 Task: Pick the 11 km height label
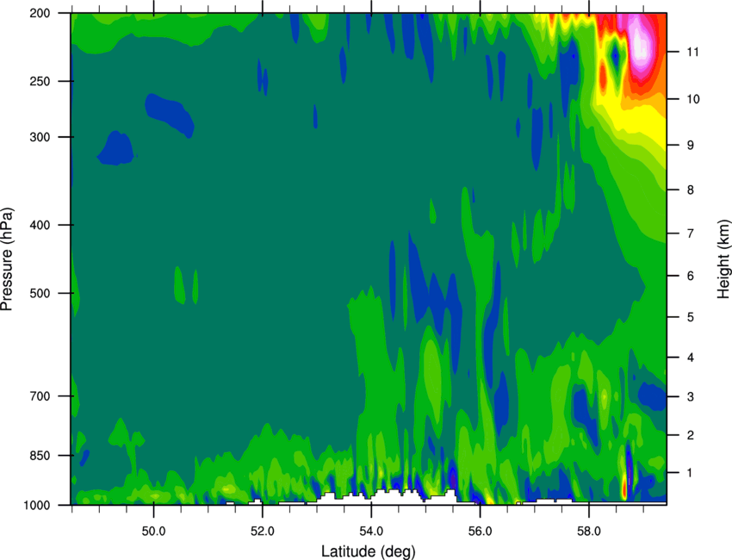[693, 52]
